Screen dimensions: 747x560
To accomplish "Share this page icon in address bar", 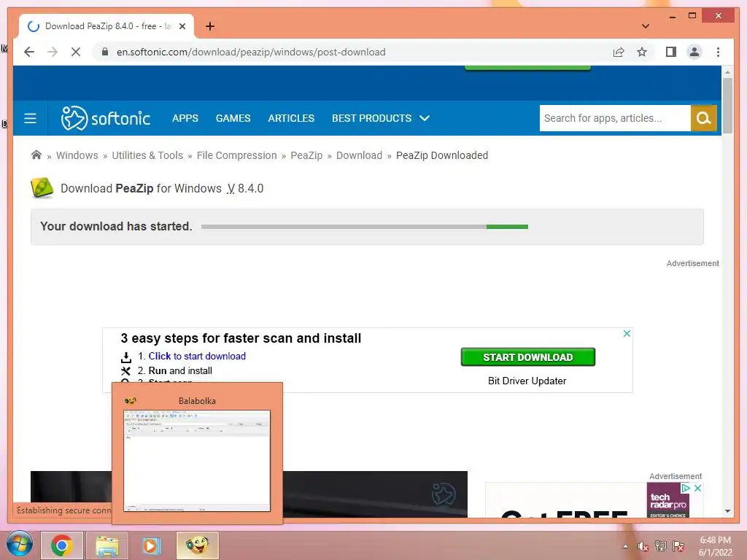I will pos(619,52).
